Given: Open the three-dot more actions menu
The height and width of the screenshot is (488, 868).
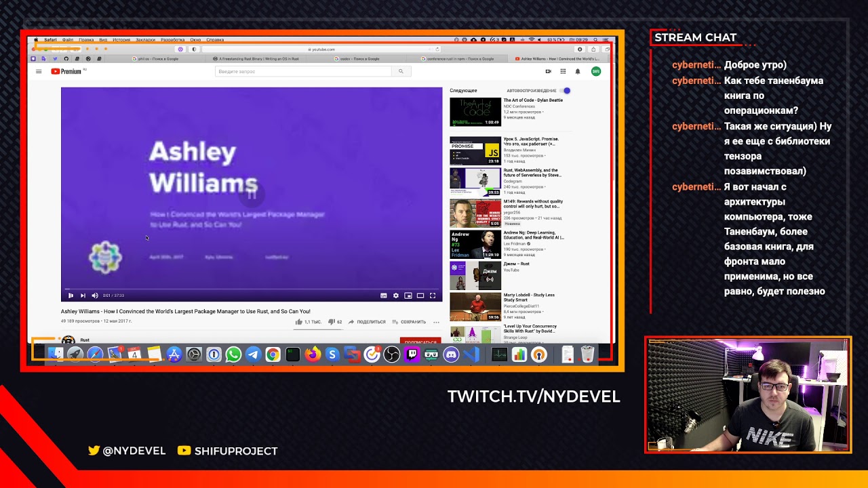Looking at the screenshot, I should pos(436,322).
